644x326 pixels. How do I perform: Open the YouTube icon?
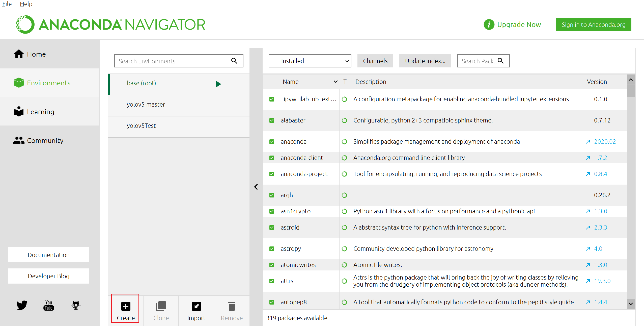(49, 305)
